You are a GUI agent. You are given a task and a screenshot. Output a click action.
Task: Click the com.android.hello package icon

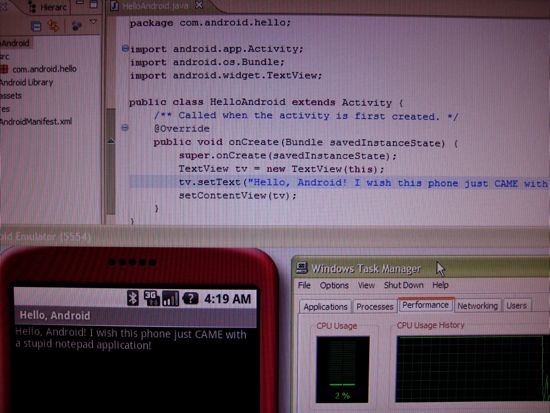pos(4,69)
